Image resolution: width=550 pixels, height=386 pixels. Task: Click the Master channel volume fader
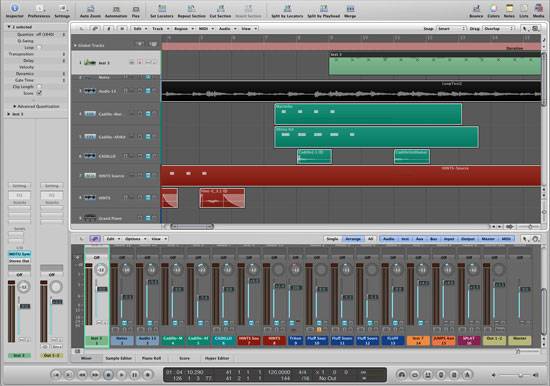pos(524,289)
